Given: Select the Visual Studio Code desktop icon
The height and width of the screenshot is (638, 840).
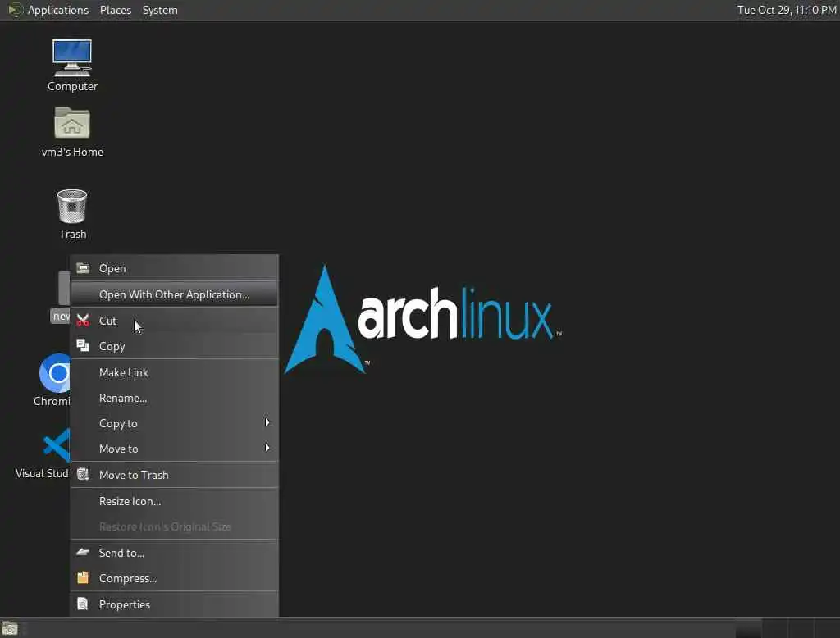Looking at the screenshot, I should point(57,445).
